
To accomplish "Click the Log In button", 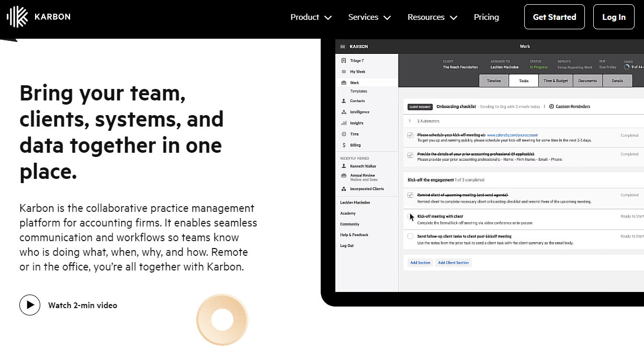I will pos(614,17).
